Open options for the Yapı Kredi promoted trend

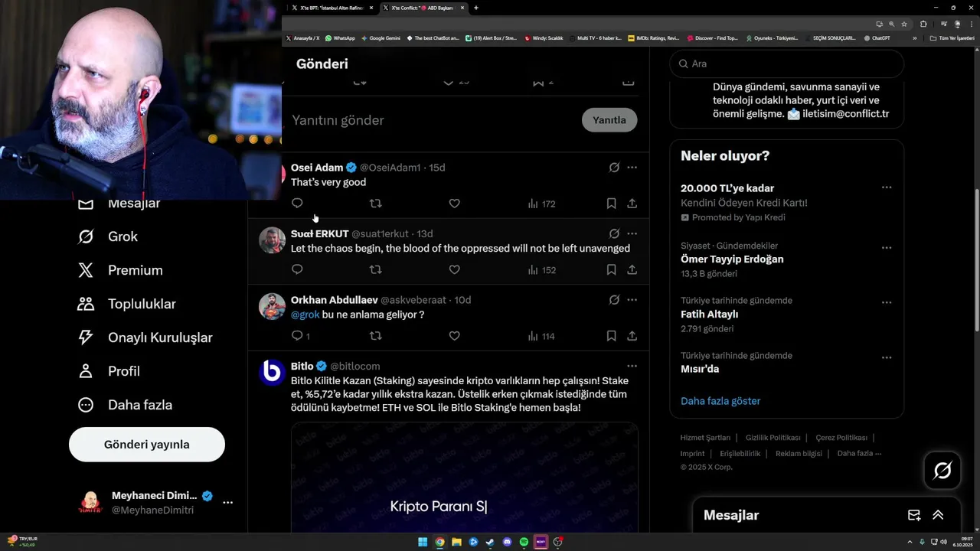pos(887,187)
